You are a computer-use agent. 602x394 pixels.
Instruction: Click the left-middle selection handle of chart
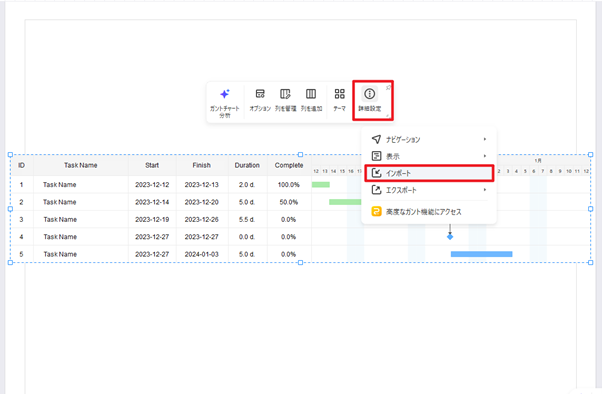[x=10, y=209]
